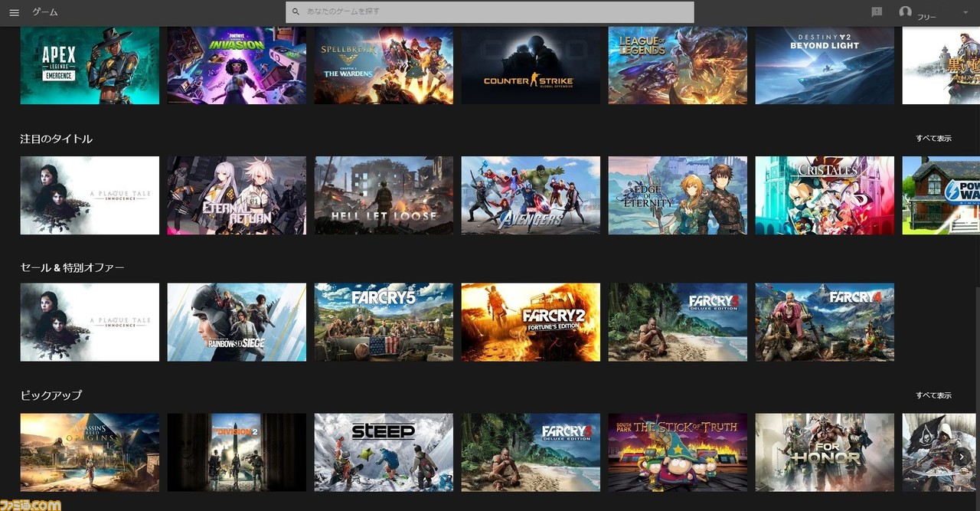Show all ピックアップ games
Viewport: 980px width, 511px height.
(933, 395)
